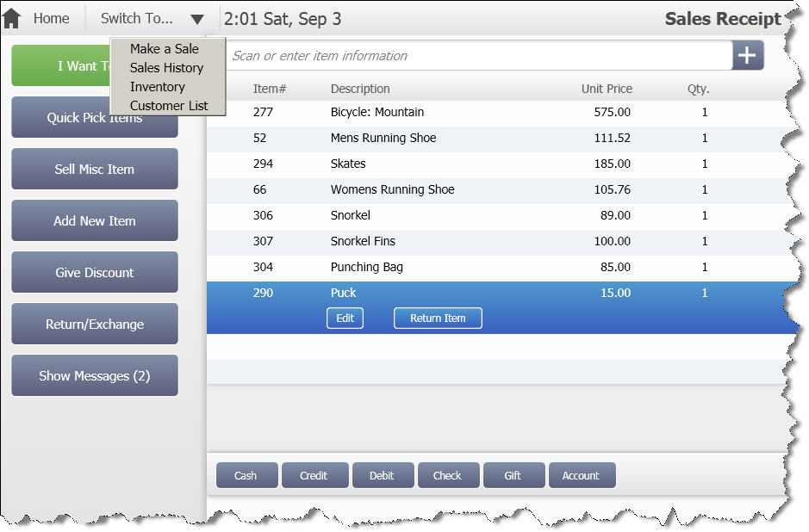Click the plus icon to add item
The height and width of the screenshot is (532, 809).
click(x=747, y=56)
